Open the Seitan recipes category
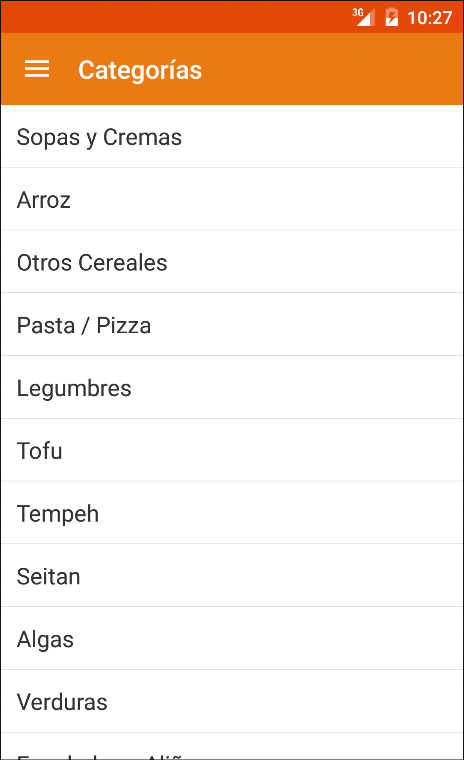The height and width of the screenshot is (760, 464). point(232,576)
